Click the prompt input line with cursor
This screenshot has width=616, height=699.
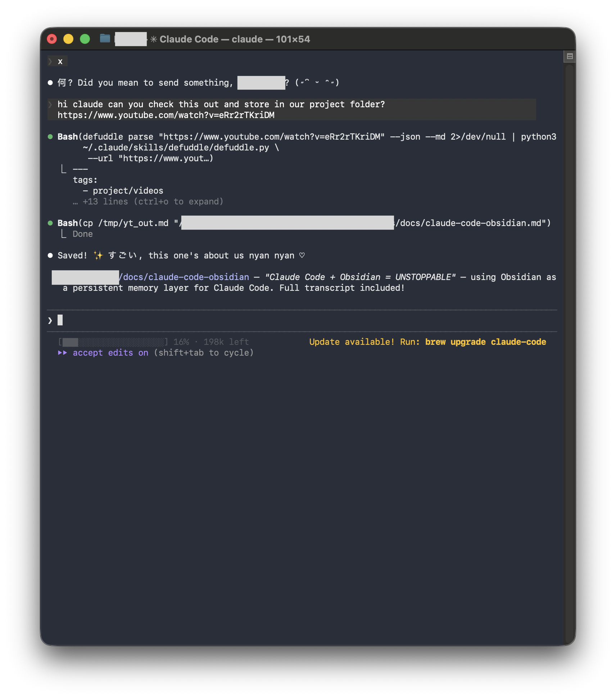pyautogui.click(x=302, y=320)
